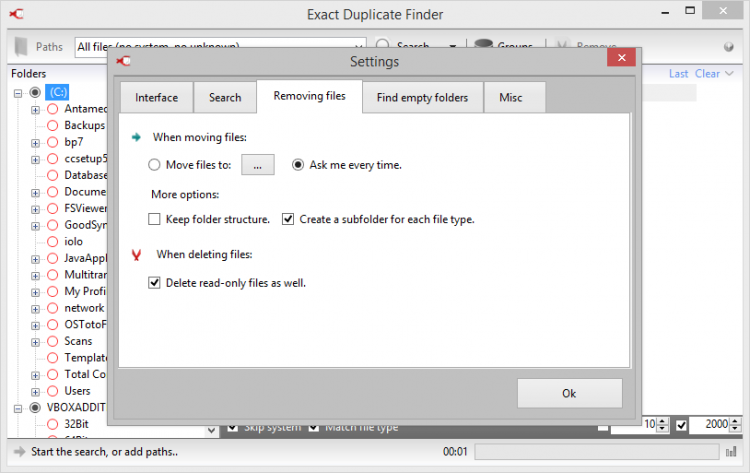Click the Paths flag icon in toolbar

coord(21,46)
